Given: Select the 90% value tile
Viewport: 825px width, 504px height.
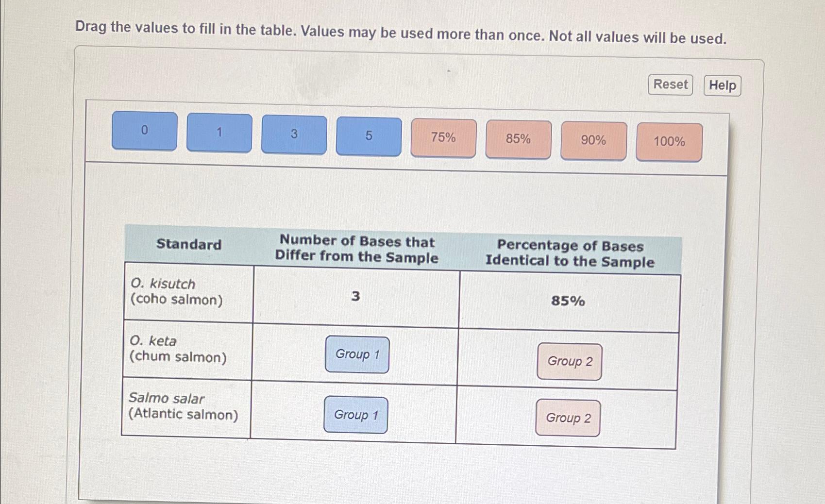Looking at the screenshot, I should tap(593, 141).
